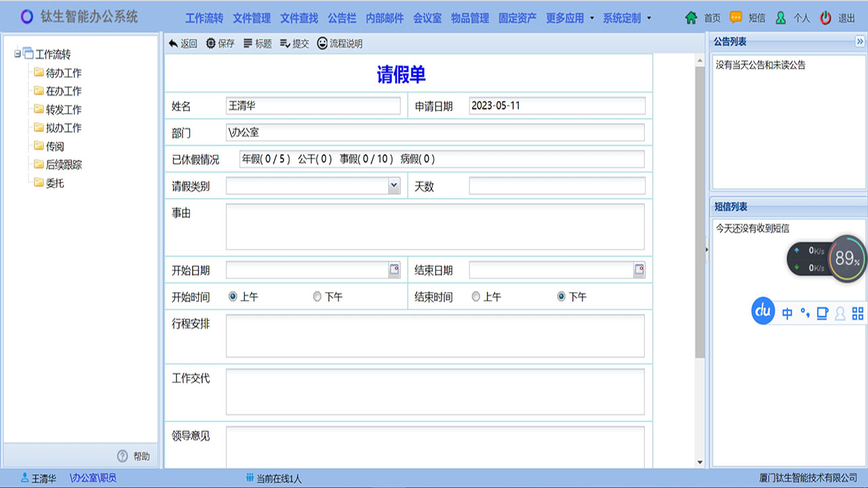Image resolution: width=868 pixels, height=488 pixels.
Task: Open the 待办工作 tree item
Action: click(64, 73)
